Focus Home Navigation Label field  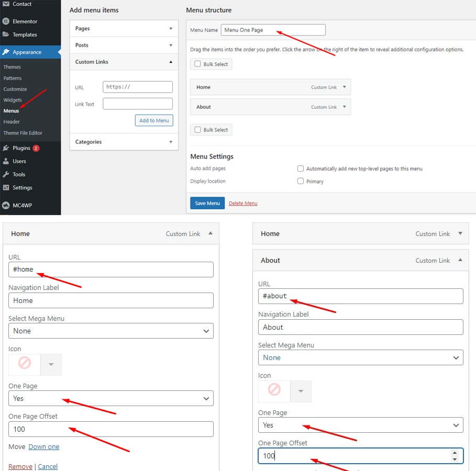click(111, 300)
